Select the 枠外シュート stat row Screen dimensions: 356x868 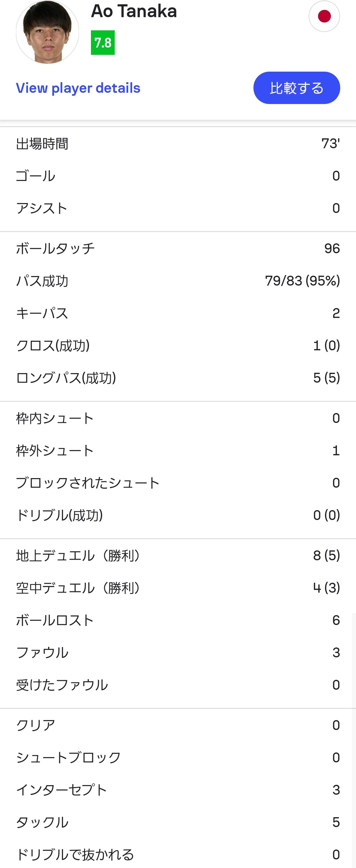coord(178,451)
